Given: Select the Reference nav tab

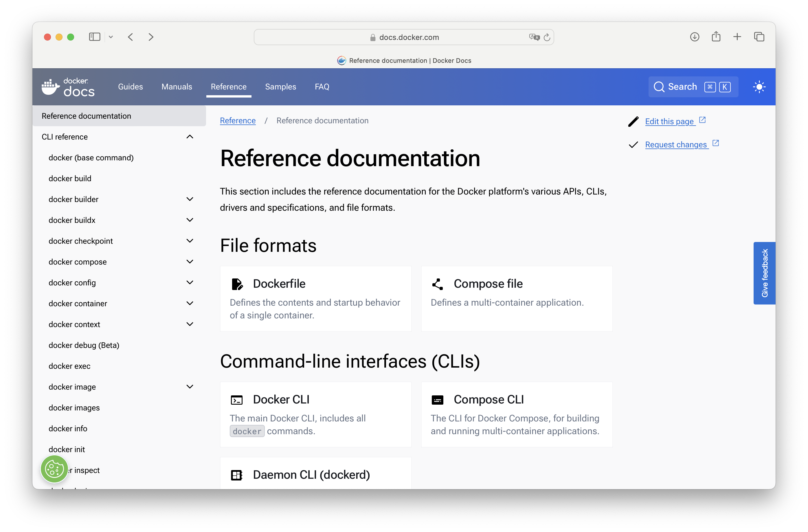Looking at the screenshot, I should 229,87.
